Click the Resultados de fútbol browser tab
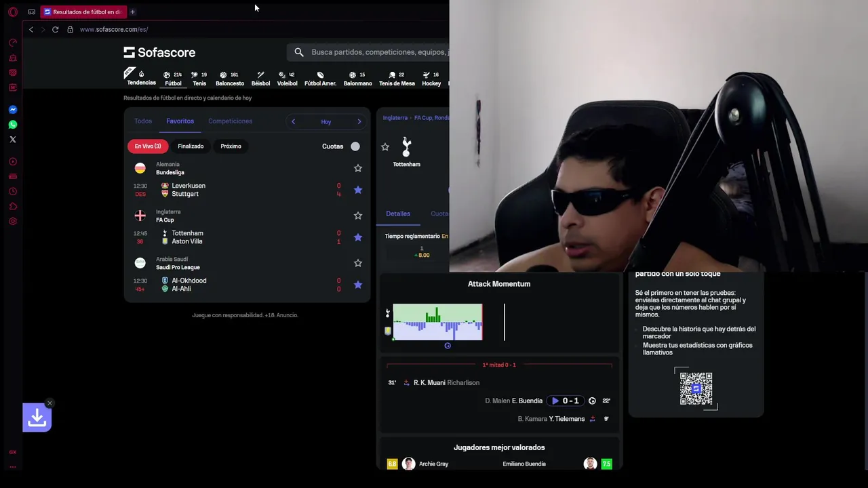868x488 pixels. coord(83,12)
